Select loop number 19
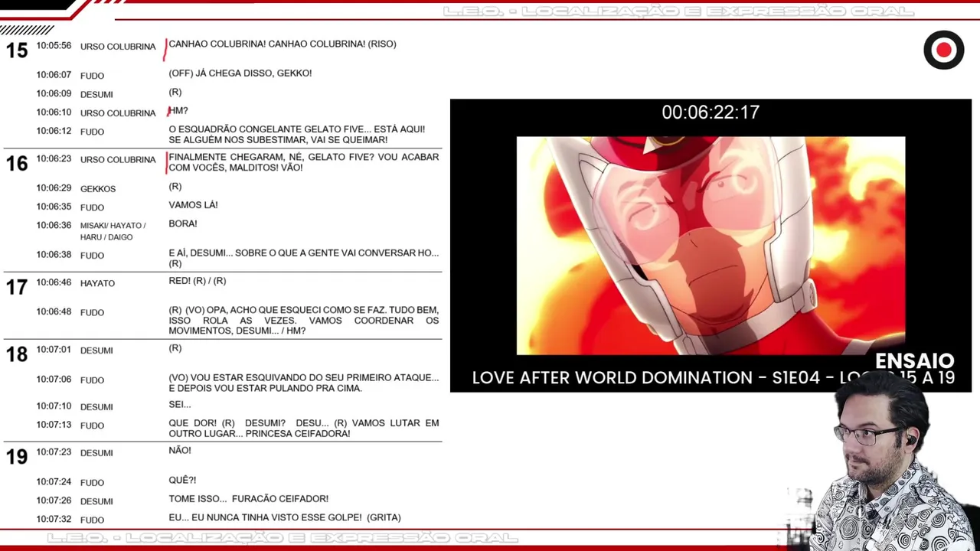The width and height of the screenshot is (980, 551). (x=17, y=457)
